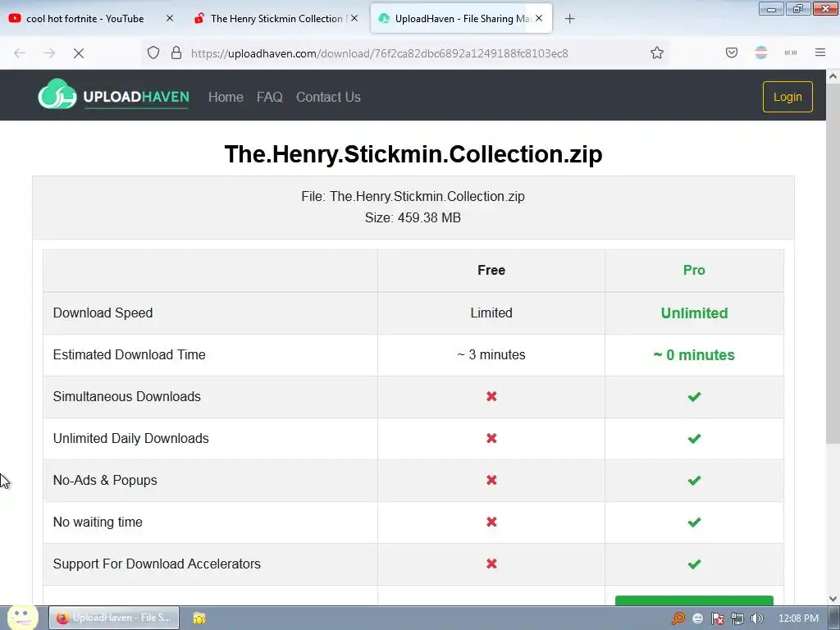Click red X in No waiting time row
The image size is (840, 630).
coord(491,522)
